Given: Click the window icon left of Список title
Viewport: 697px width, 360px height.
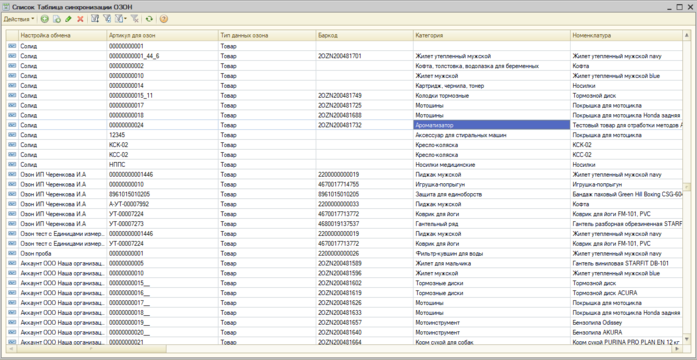Looking at the screenshot, I should point(6,7).
